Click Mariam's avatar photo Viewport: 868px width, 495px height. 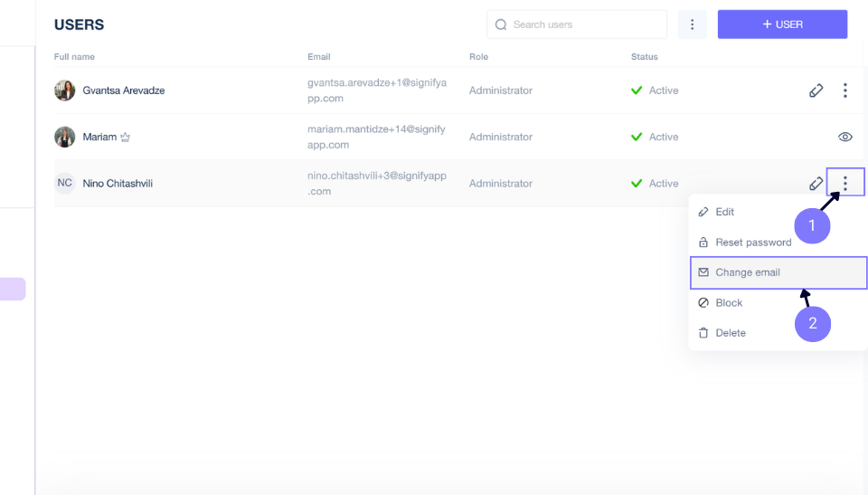pos(65,137)
